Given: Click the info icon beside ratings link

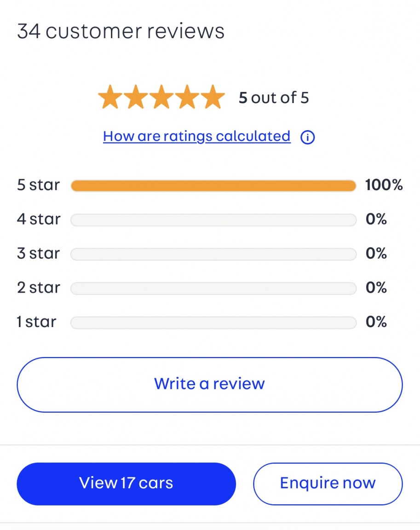Looking at the screenshot, I should 307,137.
